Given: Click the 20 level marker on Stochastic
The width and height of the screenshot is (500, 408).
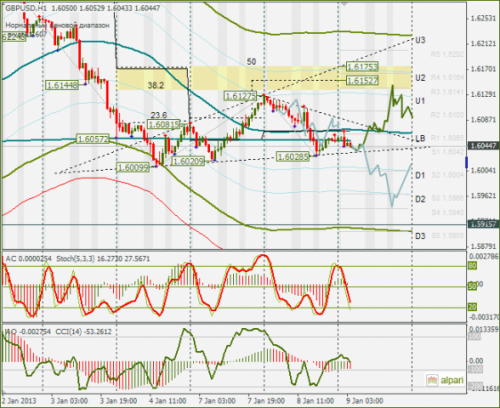Looking at the screenshot, I should (x=472, y=307).
